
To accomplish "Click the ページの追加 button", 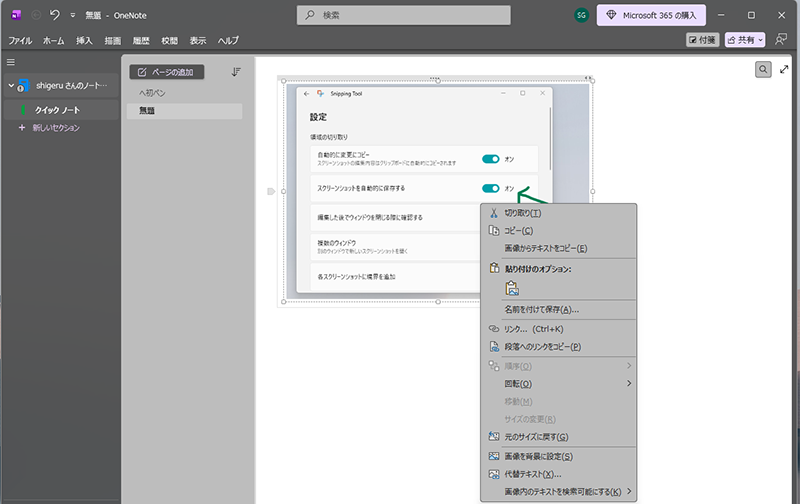I will tap(167, 72).
